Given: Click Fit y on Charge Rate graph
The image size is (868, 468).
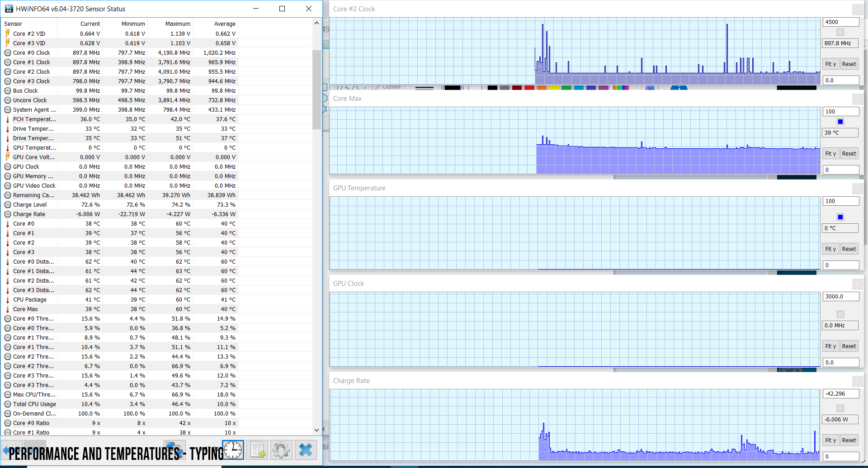Looking at the screenshot, I should click(830, 440).
